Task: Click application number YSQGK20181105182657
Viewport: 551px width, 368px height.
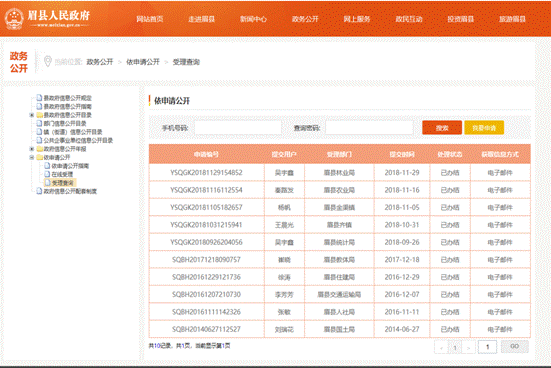Action: (x=206, y=207)
